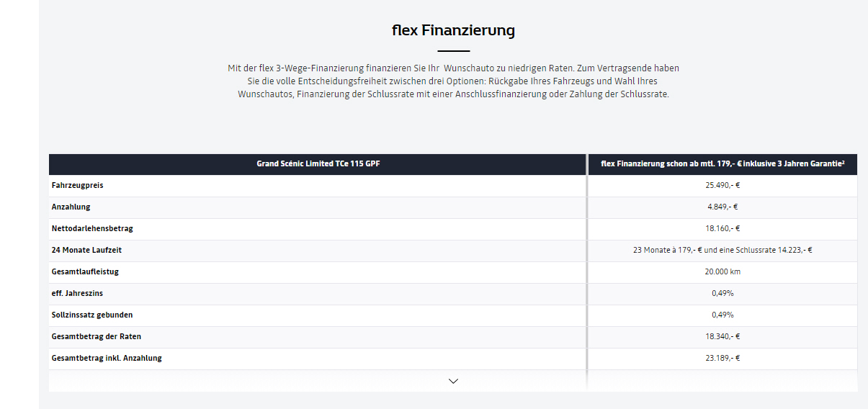Click the Fahrzeugpreis row label
Viewport: 868px width, 409px height.
tap(77, 185)
